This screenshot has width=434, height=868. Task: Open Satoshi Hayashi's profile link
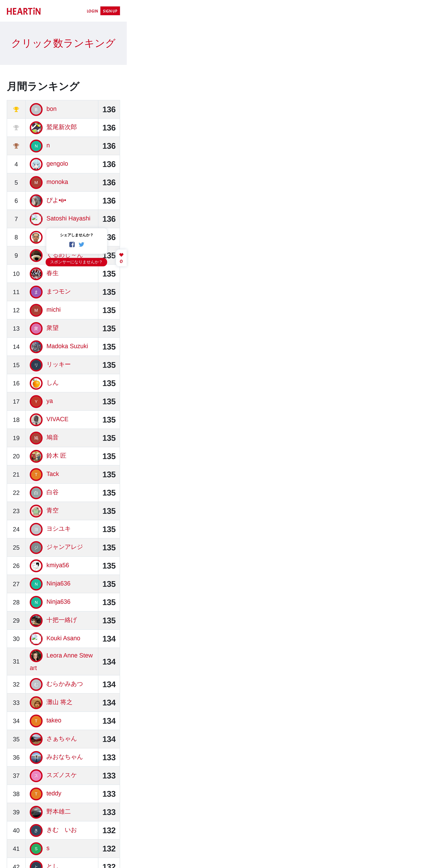pos(68,218)
